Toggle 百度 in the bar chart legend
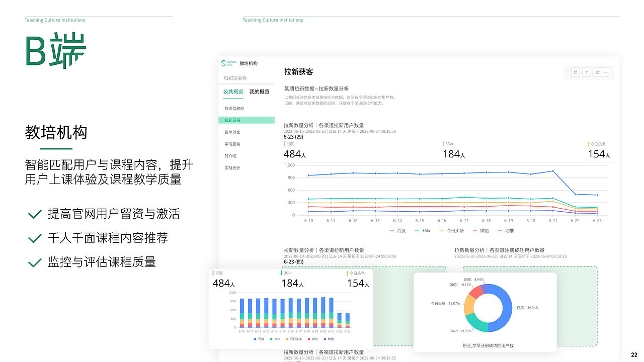This screenshot has width=644, height=362. pos(259,339)
